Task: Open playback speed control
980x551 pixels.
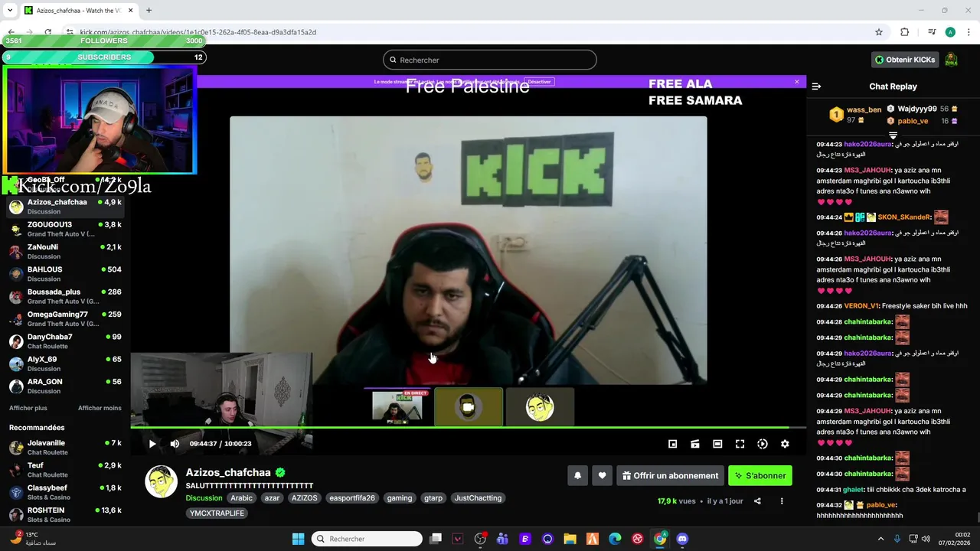Action: point(763,444)
